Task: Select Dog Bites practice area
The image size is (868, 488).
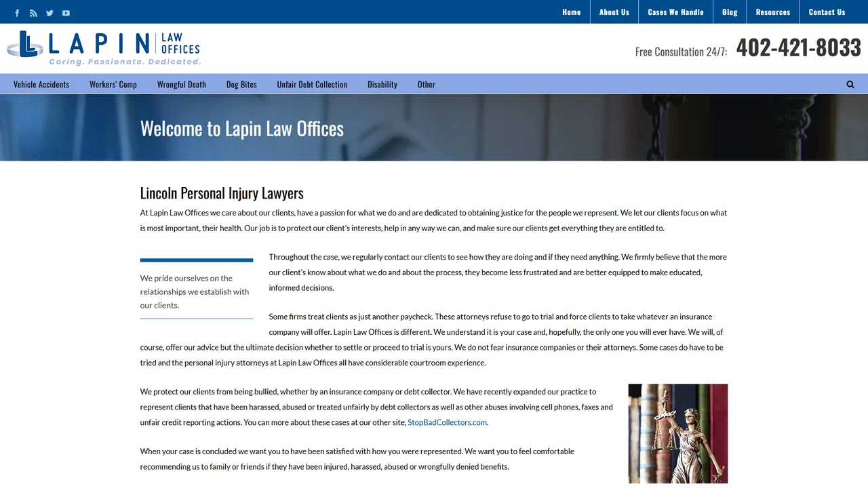Action: [241, 84]
